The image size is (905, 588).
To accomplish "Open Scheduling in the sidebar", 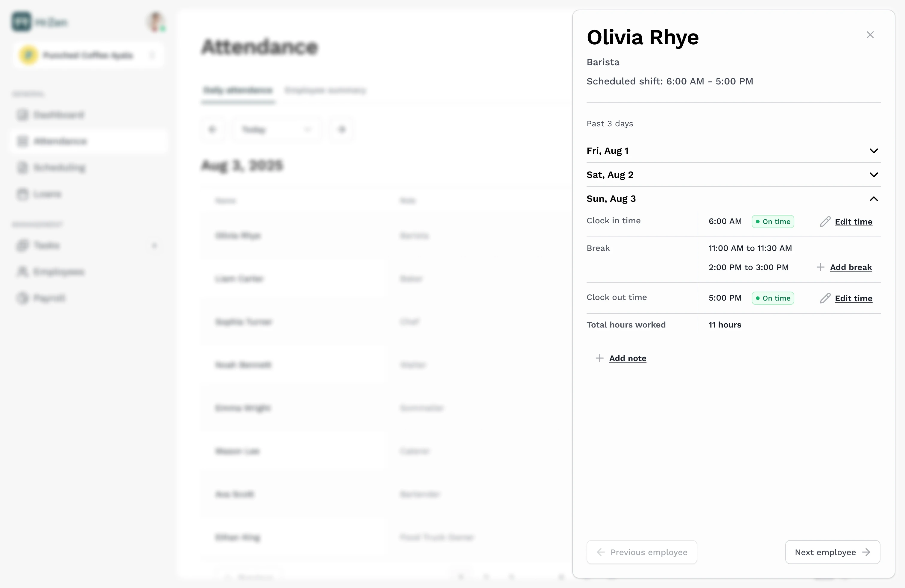I will pyautogui.click(x=59, y=168).
